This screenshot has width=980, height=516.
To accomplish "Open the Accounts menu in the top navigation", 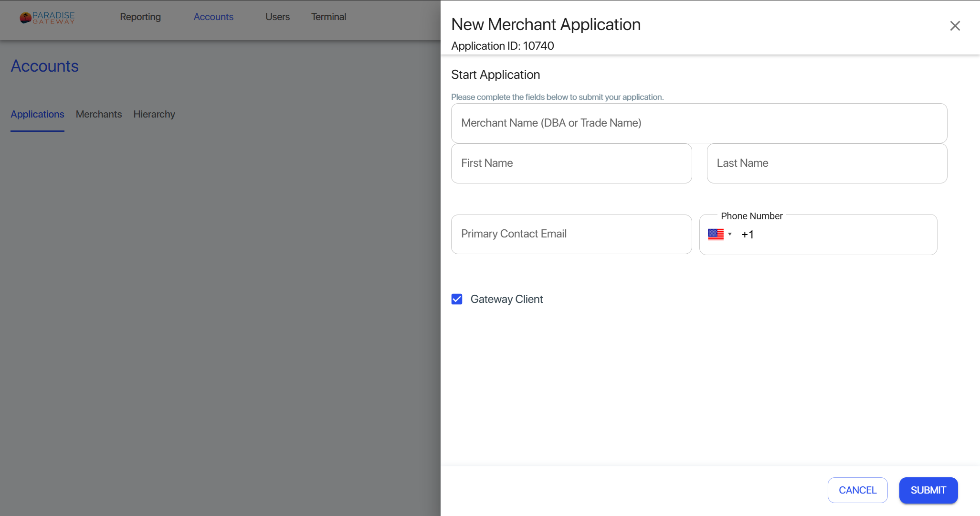I will [x=213, y=17].
